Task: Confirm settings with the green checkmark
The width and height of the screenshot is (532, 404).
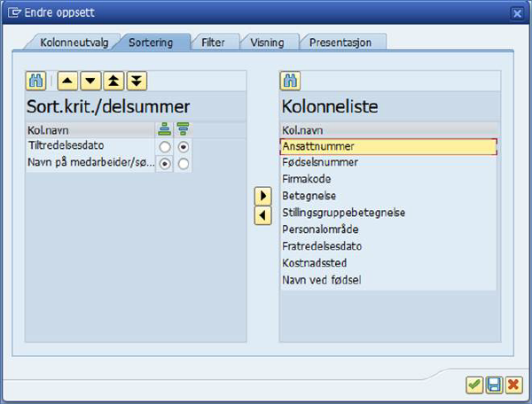Action: [474, 385]
